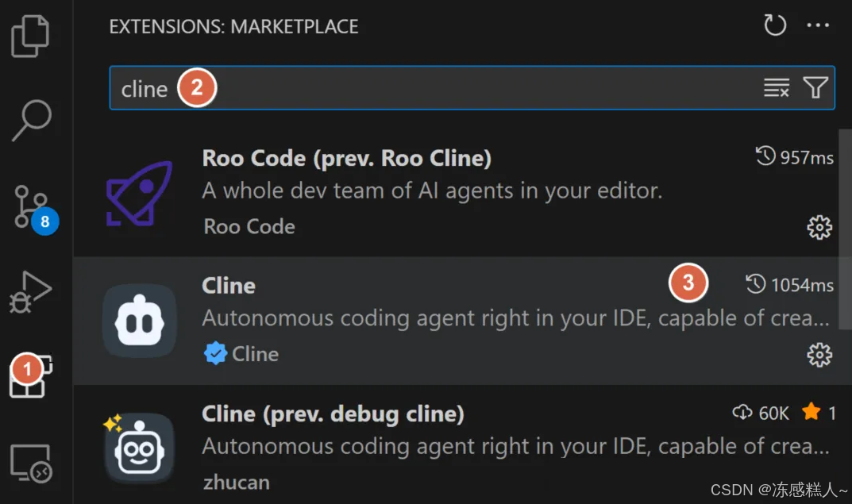Open manage gear for Roo Code extension
Image resolution: width=852 pixels, height=504 pixels.
819,227
